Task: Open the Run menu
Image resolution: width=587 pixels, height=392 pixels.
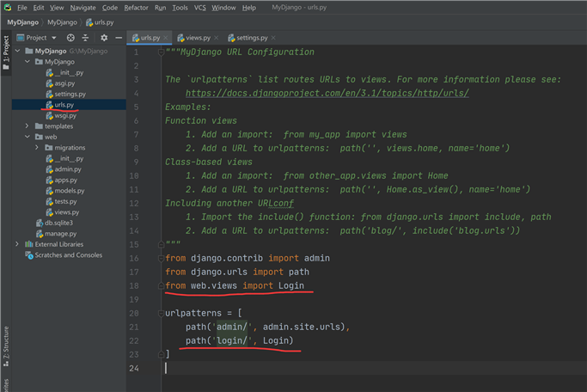Action: point(160,8)
